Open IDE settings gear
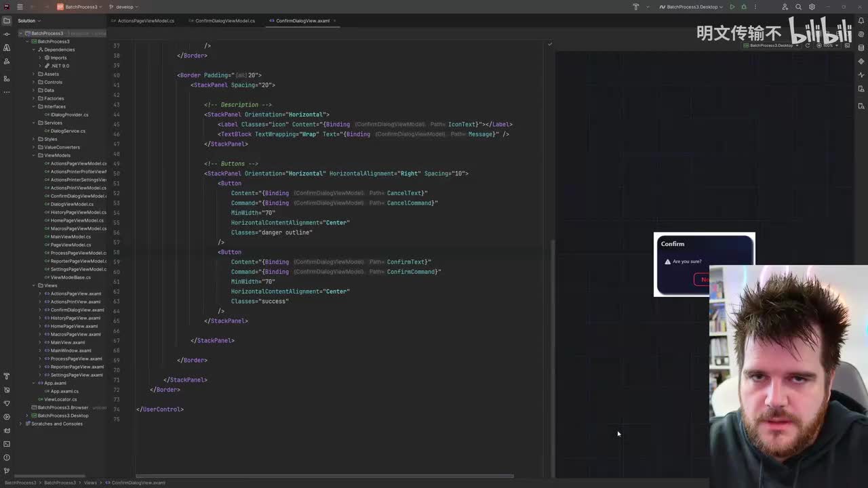 pyautogui.click(x=812, y=7)
